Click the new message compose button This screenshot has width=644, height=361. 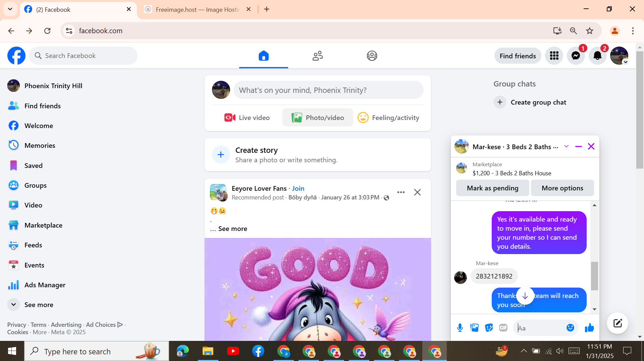coord(618,323)
